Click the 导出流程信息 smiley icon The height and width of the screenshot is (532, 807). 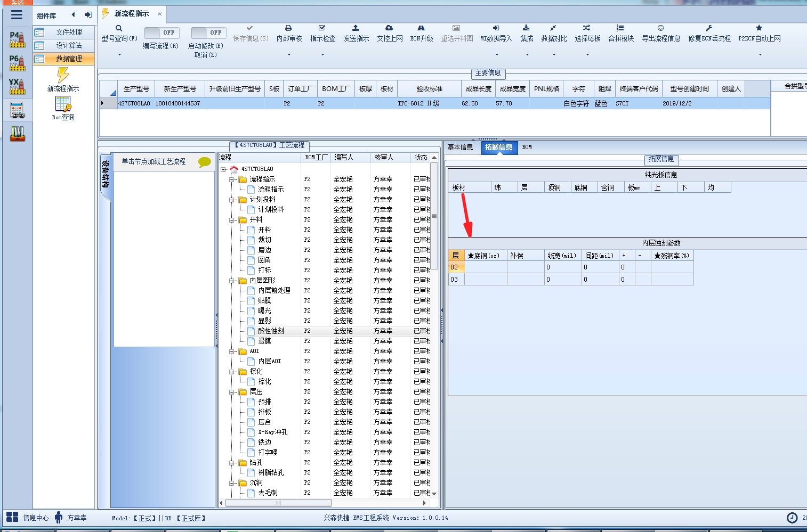660,28
